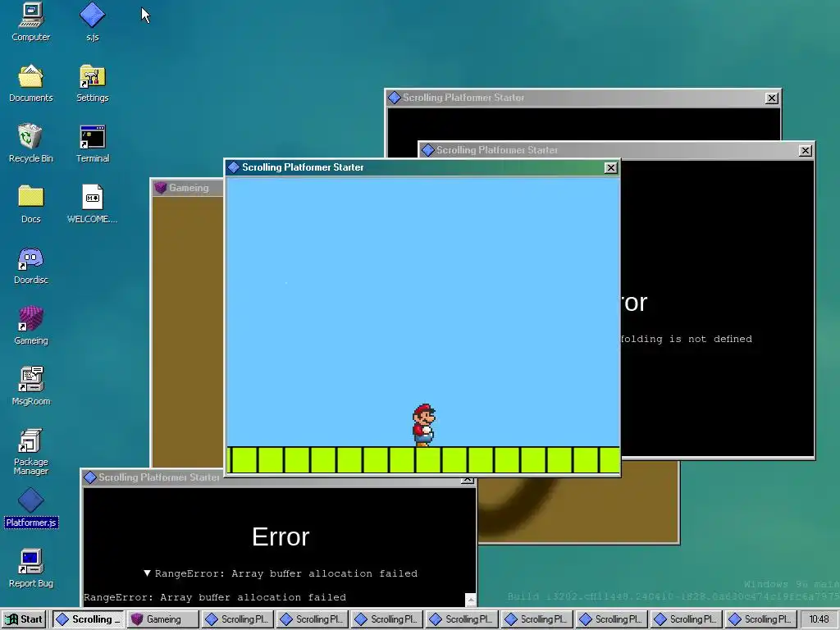Viewport: 840px width, 630px height.
Task: Select the WELCOME markdown file icon
Action: (x=92, y=204)
